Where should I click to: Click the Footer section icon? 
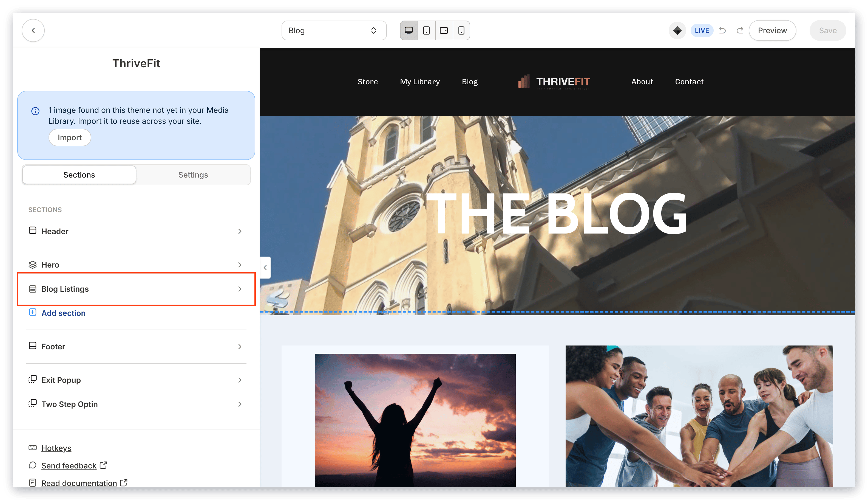coord(33,346)
